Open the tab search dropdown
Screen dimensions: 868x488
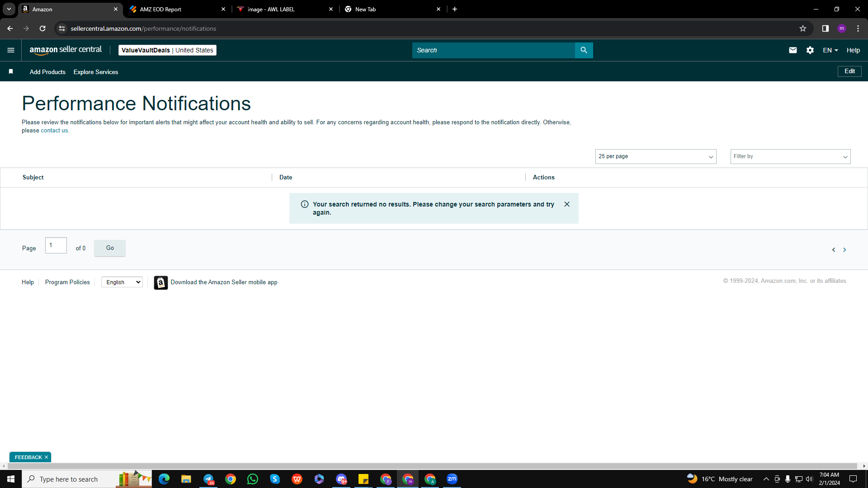click(9, 9)
